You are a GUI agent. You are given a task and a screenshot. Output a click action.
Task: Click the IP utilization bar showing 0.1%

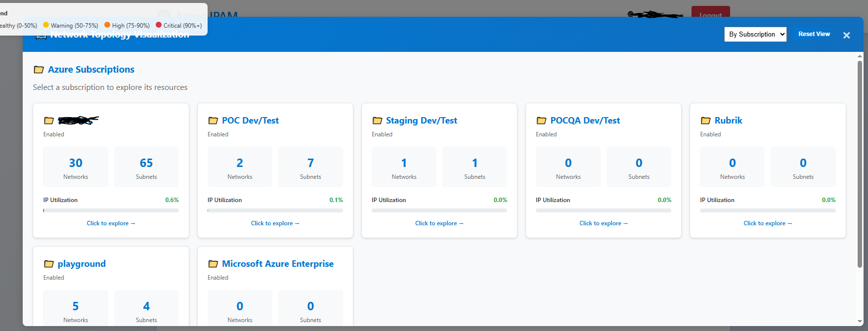(x=275, y=210)
